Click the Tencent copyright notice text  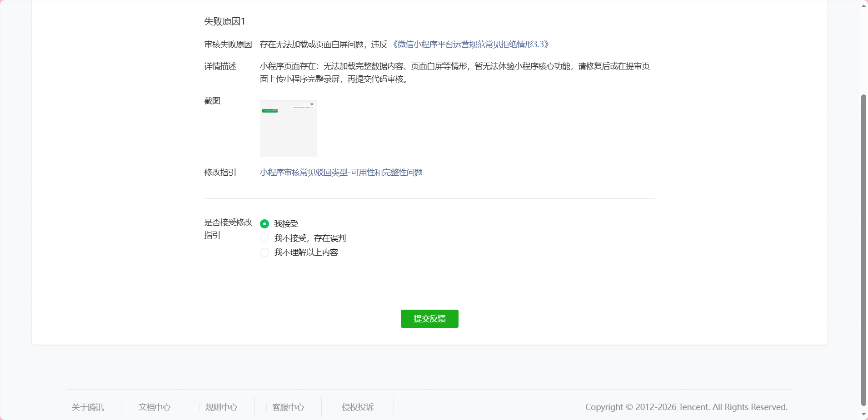click(686, 407)
